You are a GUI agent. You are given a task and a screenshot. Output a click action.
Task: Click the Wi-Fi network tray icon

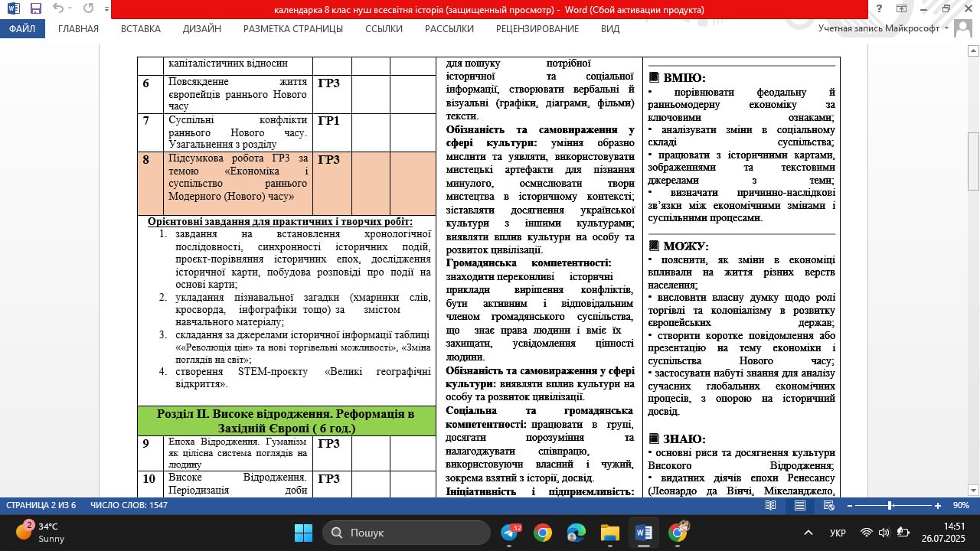[866, 533]
